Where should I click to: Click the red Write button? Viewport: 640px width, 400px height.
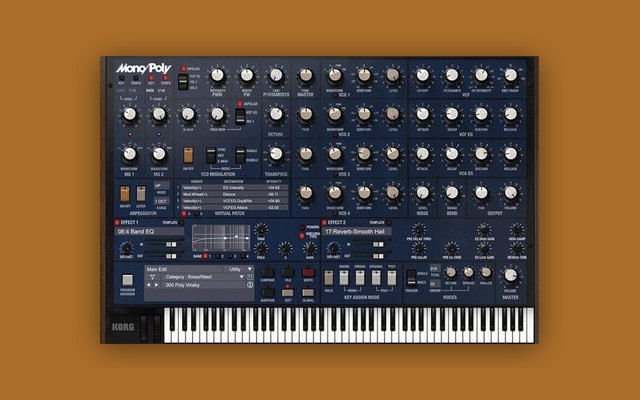pyautogui.click(x=308, y=272)
